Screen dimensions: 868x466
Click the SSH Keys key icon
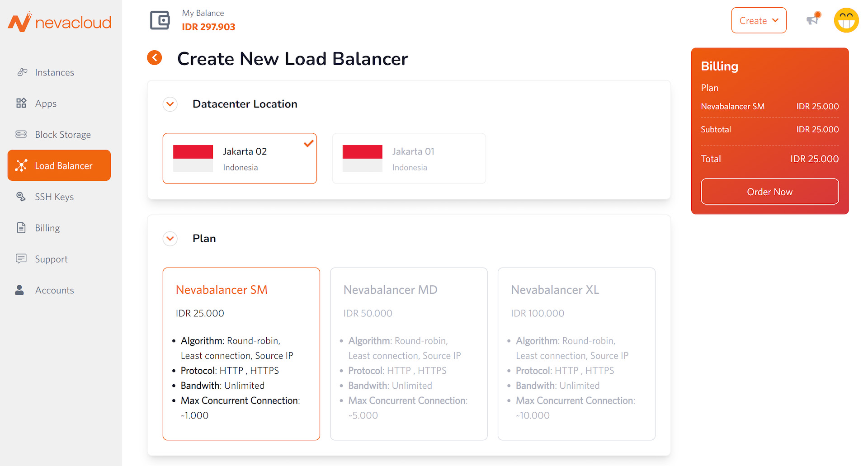[x=21, y=197]
